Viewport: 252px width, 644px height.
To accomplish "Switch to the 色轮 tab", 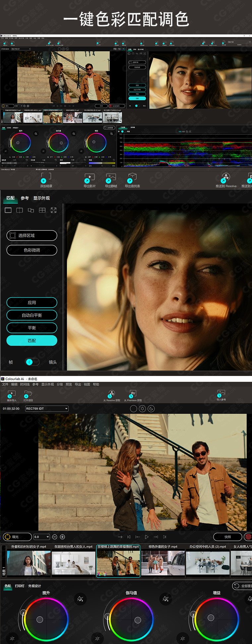I will pos(8,586).
